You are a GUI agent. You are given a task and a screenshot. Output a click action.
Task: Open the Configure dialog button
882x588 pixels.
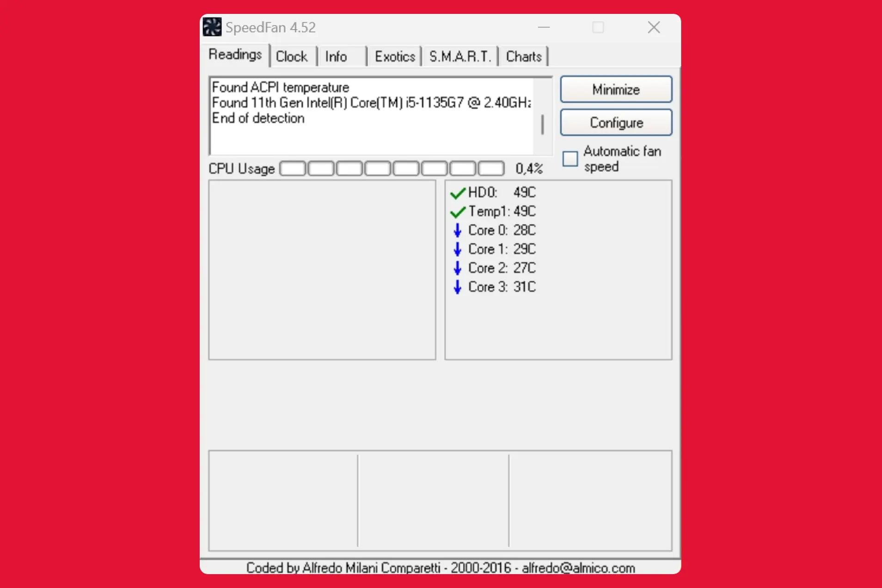[x=616, y=122]
